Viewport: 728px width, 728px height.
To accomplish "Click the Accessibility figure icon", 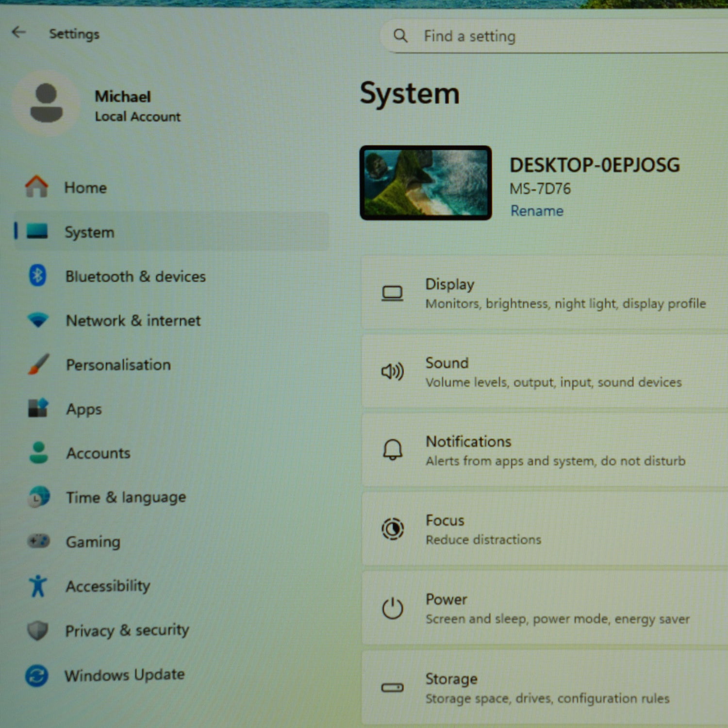I will coord(38,585).
